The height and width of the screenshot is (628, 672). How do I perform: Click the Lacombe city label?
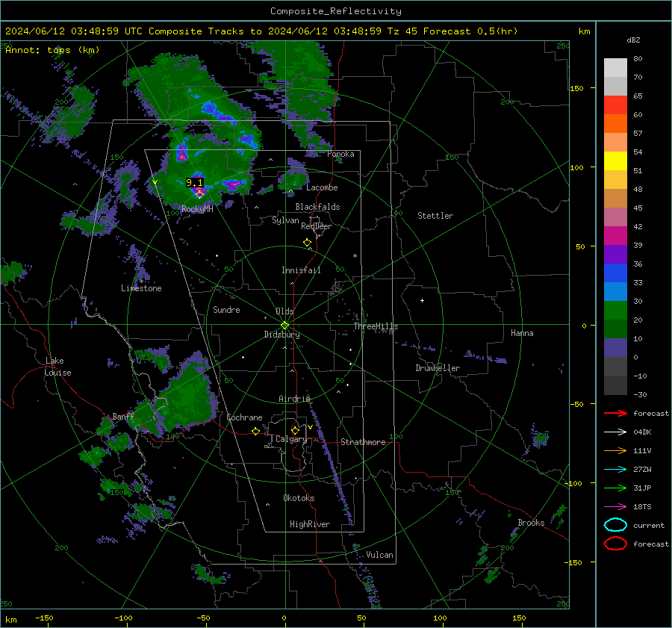tap(322, 187)
